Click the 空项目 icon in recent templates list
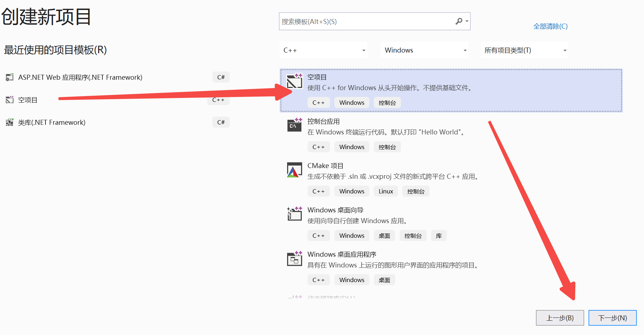The image size is (644, 335). click(x=10, y=100)
